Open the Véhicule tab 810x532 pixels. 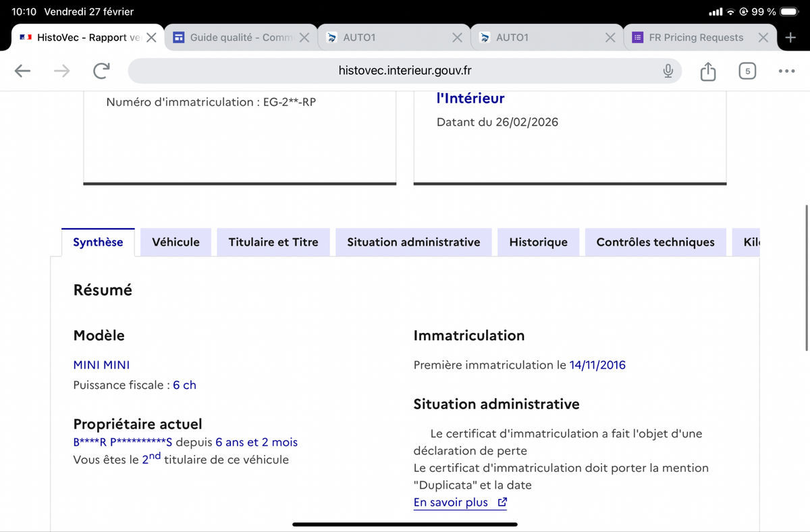click(175, 242)
